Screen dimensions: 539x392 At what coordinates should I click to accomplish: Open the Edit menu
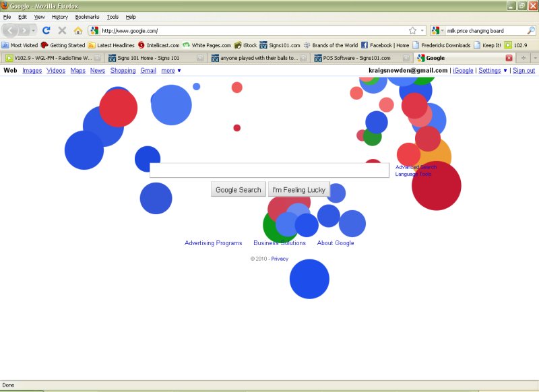tap(22, 17)
